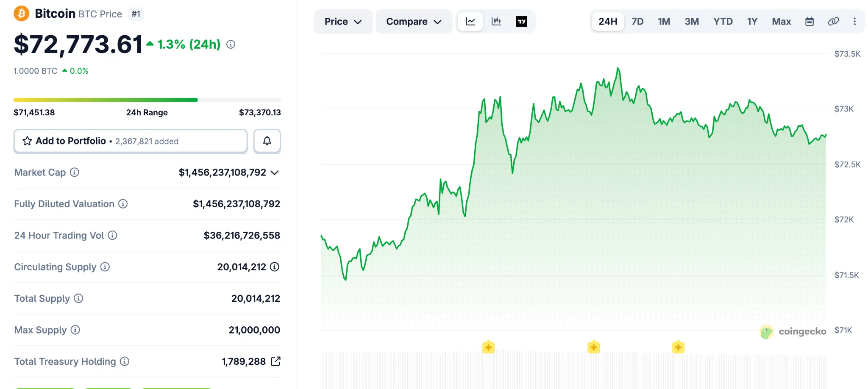Open the Compare dropdown
The image size is (868, 389).
coord(413,21)
